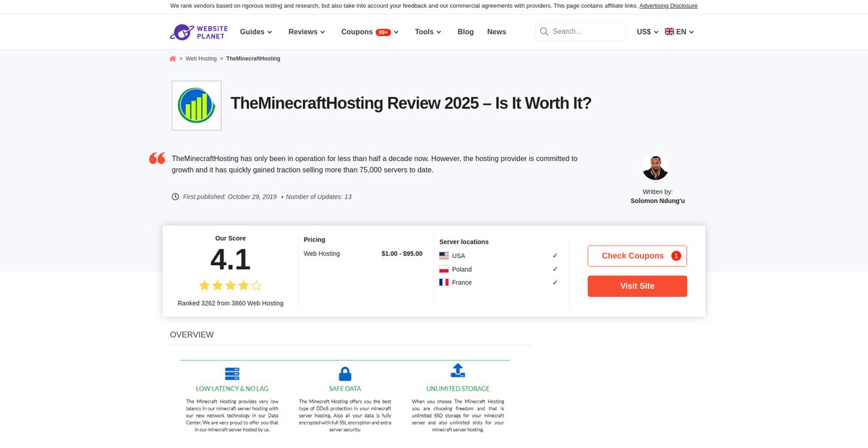Open the EN language dropdown
Viewport: 868px width, 448px height.
coord(680,32)
